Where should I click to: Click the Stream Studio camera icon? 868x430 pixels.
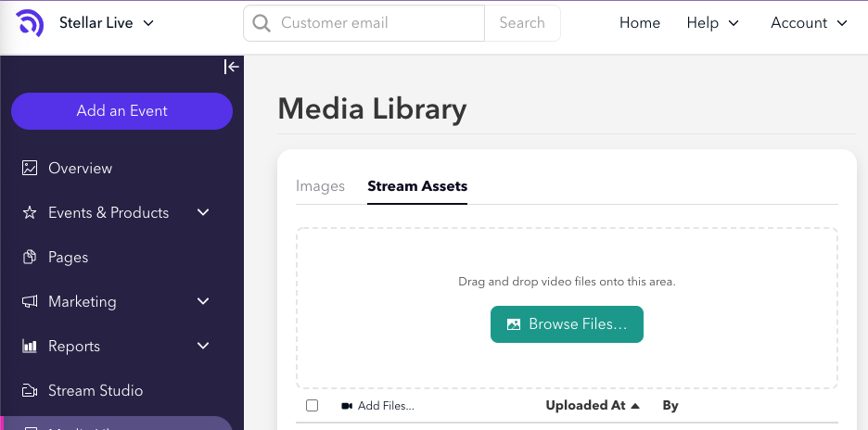30,391
